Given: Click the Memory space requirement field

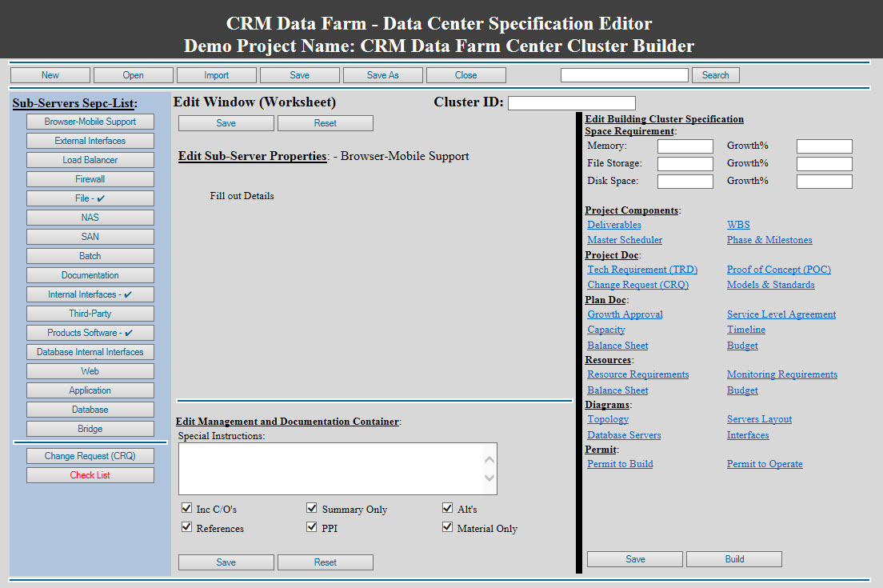Looking at the screenshot, I should click(685, 146).
